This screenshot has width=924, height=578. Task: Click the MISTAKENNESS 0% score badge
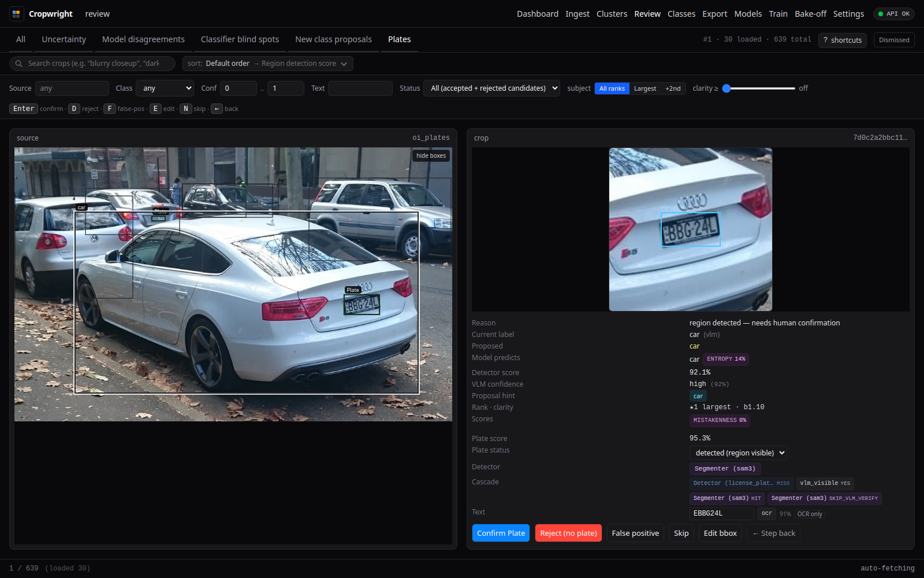point(720,420)
